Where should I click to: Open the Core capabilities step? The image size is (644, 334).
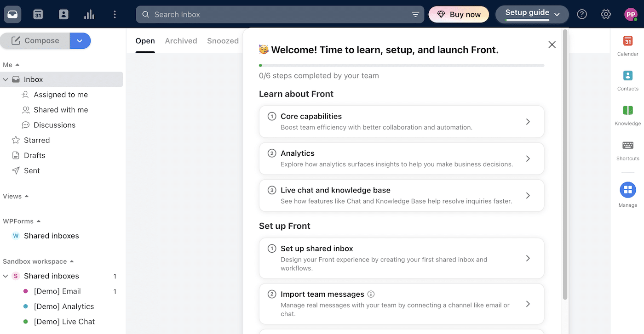(x=401, y=122)
